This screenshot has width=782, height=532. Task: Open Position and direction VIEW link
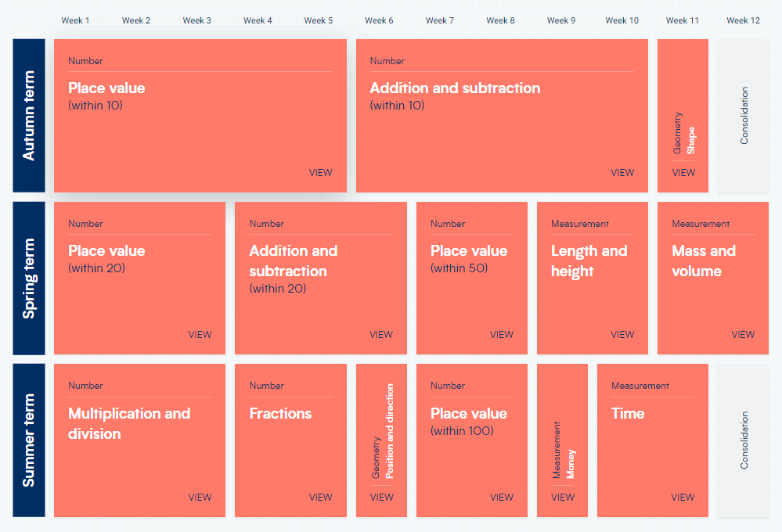(381, 497)
